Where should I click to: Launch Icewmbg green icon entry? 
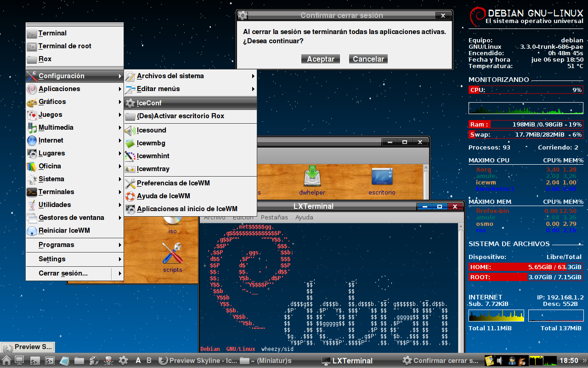[190, 143]
